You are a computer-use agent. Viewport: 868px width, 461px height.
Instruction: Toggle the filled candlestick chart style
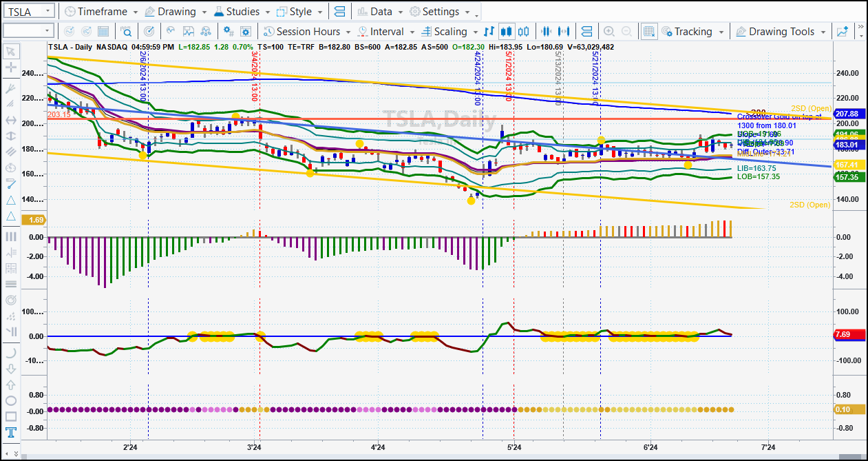(507, 32)
